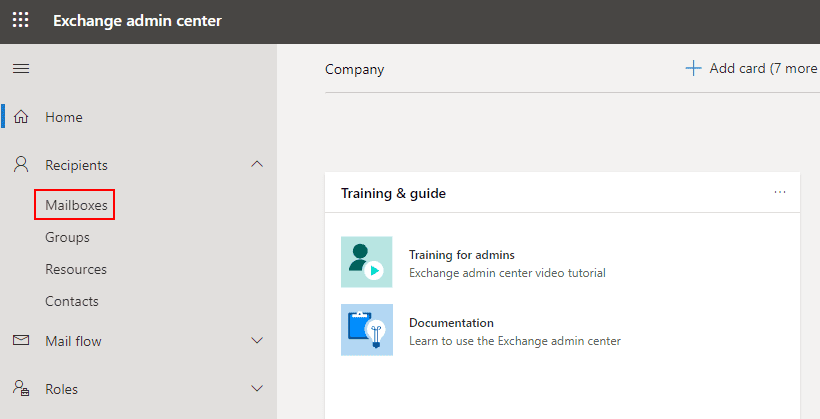This screenshot has height=419, width=820.
Task: Collapse the Recipients section chevron
Action: (x=257, y=165)
